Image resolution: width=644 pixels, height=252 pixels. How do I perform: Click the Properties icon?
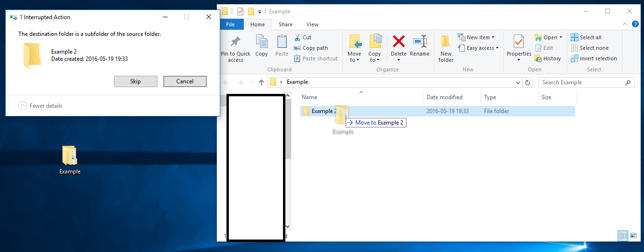click(x=519, y=41)
